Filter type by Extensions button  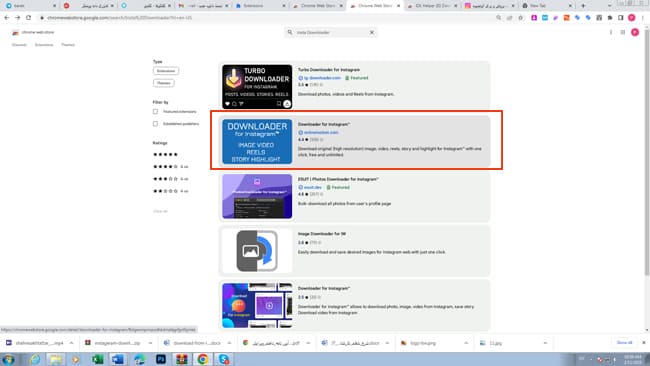166,71
